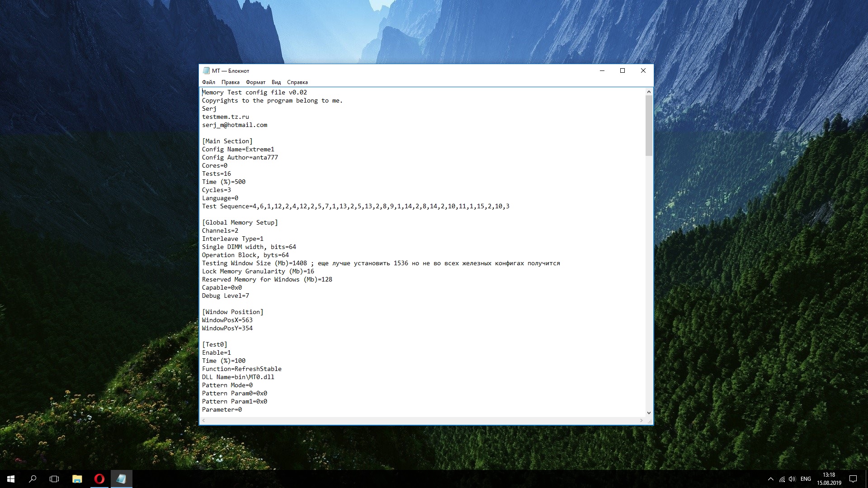Click the volume speaker tray icon
Image resolution: width=868 pixels, height=488 pixels.
point(792,479)
